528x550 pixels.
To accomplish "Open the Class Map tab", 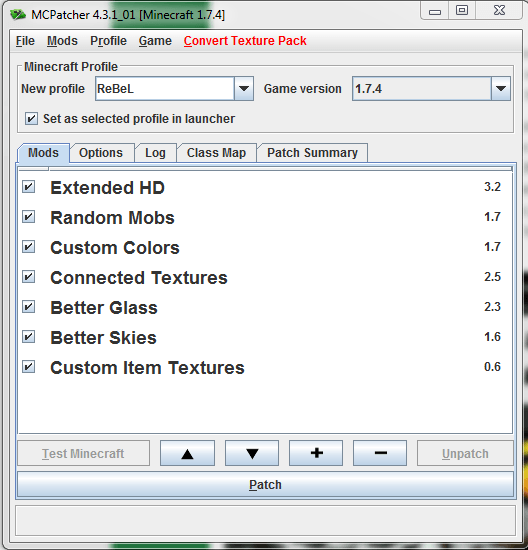I will [x=216, y=153].
